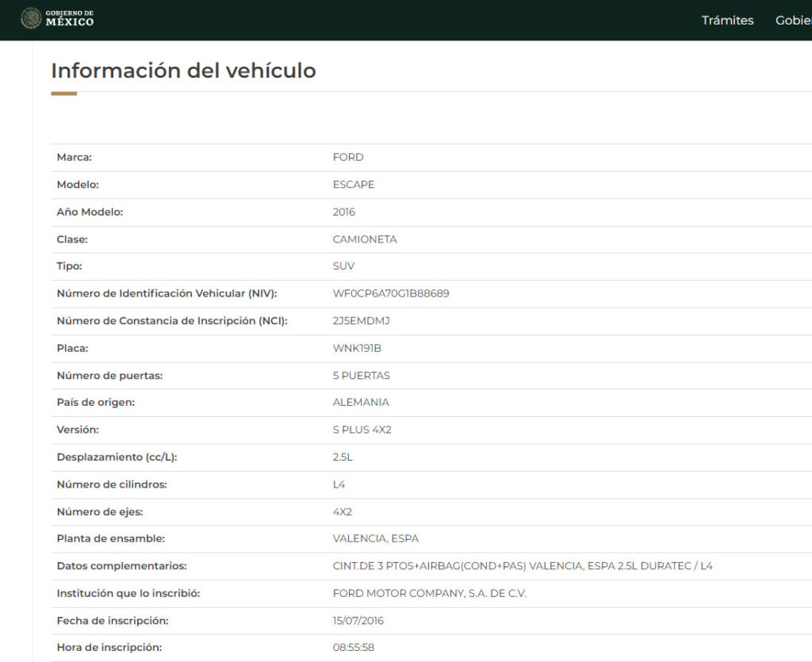This screenshot has width=812, height=662.
Task: Click the Planta de ensamble: label
Action: 110,538
